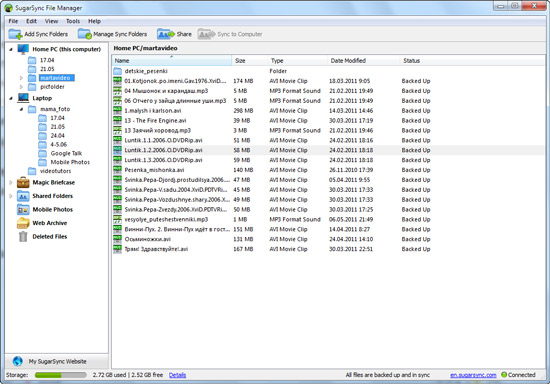The width and height of the screenshot is (550, 384).
Task: Open the My SugarSync Website button
Action: (x=56, y=361)
